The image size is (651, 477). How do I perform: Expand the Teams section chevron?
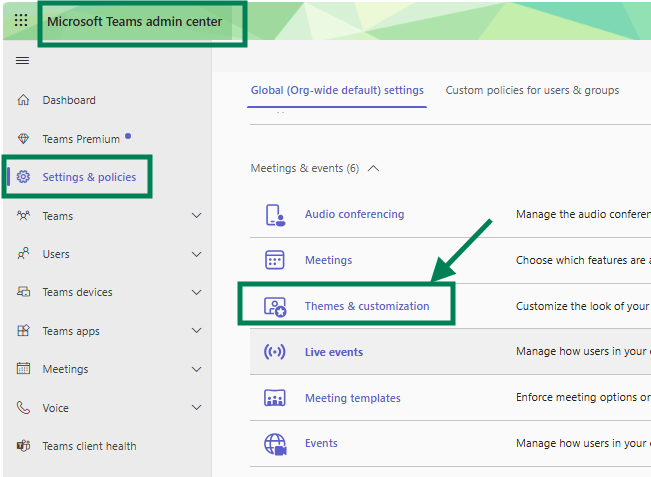tap(196, 215)
